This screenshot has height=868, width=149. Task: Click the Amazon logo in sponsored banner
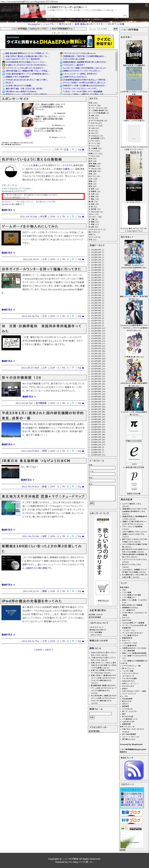tap(103, 520)
